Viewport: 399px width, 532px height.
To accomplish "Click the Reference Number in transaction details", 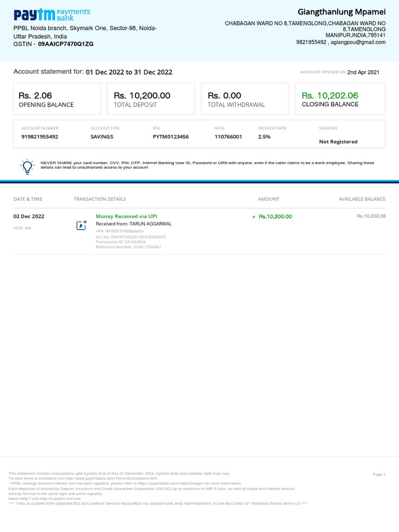I will coord(128,247).
